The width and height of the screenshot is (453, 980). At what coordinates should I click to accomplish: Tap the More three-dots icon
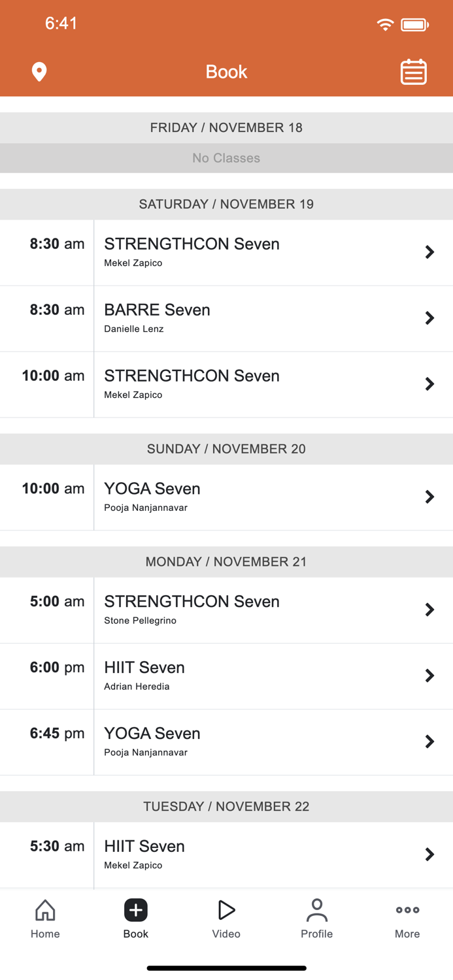pos(407,909)
